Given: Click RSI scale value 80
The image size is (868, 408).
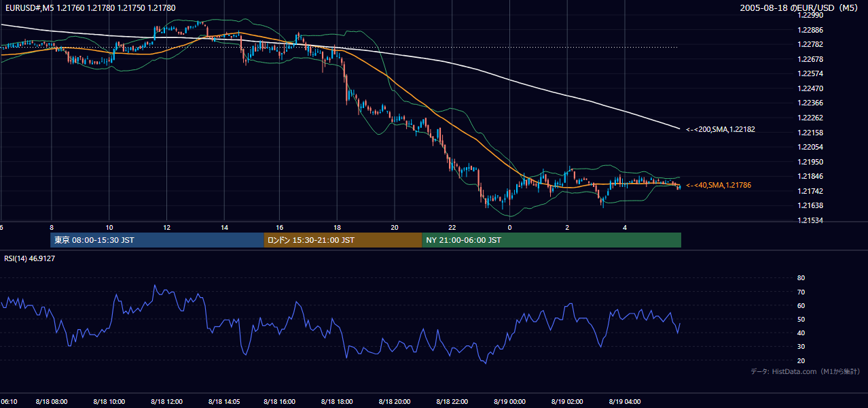Looking at the screenshot, I should 801,278.
